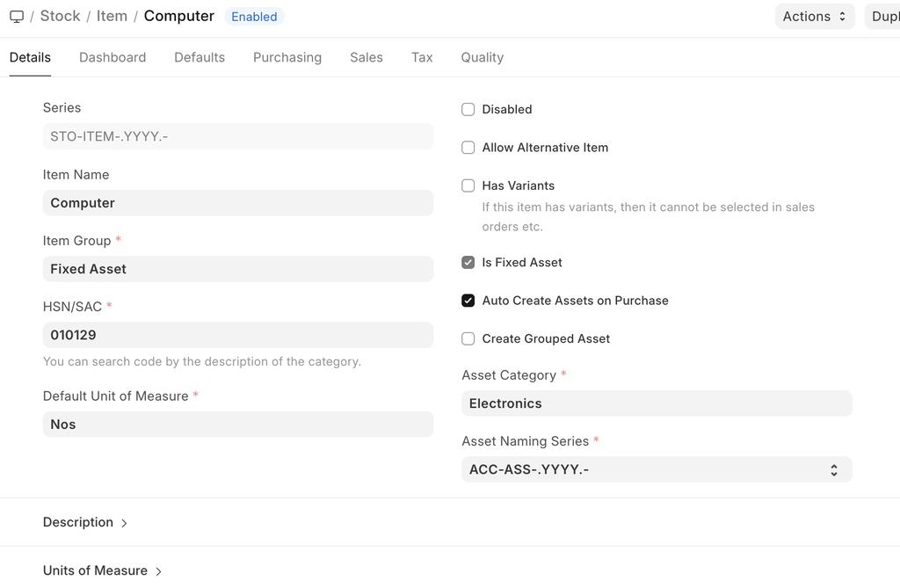
Task: Open the Purchasing tab
Action: click(287, 57)
